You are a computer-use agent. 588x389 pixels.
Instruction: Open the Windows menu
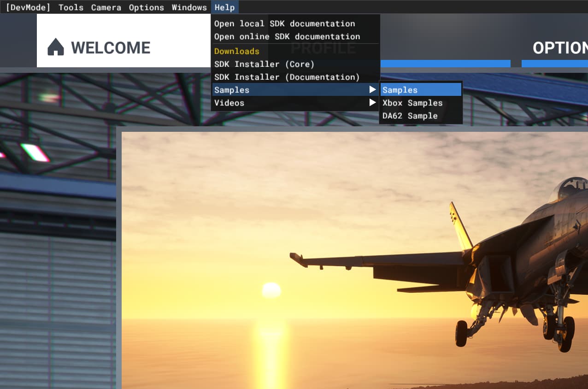coord(189,7)
